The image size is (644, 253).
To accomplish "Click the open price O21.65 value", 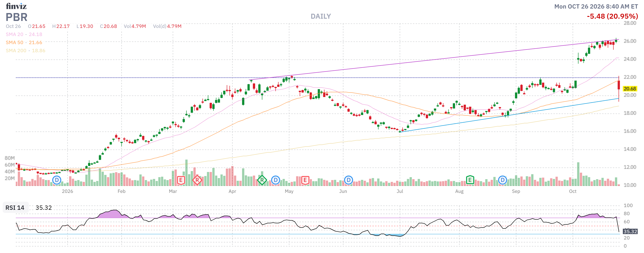I will point(37,26).
